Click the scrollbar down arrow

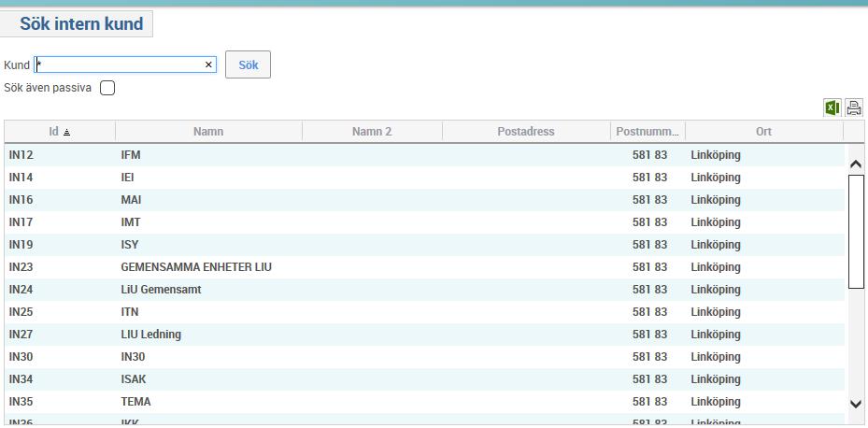(x=856, y=405)
